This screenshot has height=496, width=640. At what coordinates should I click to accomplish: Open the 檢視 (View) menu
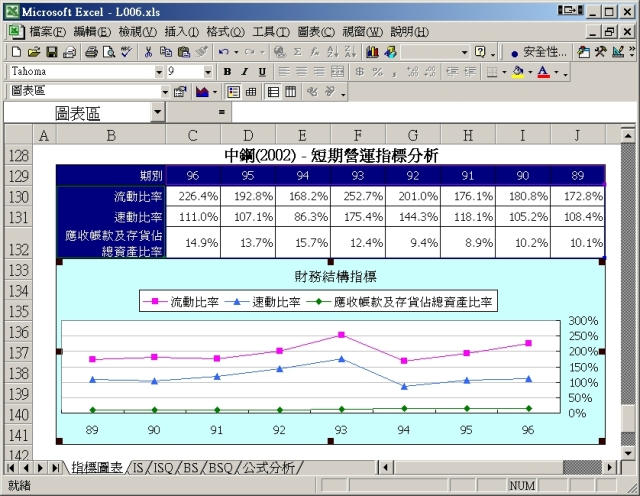[138, 32]
